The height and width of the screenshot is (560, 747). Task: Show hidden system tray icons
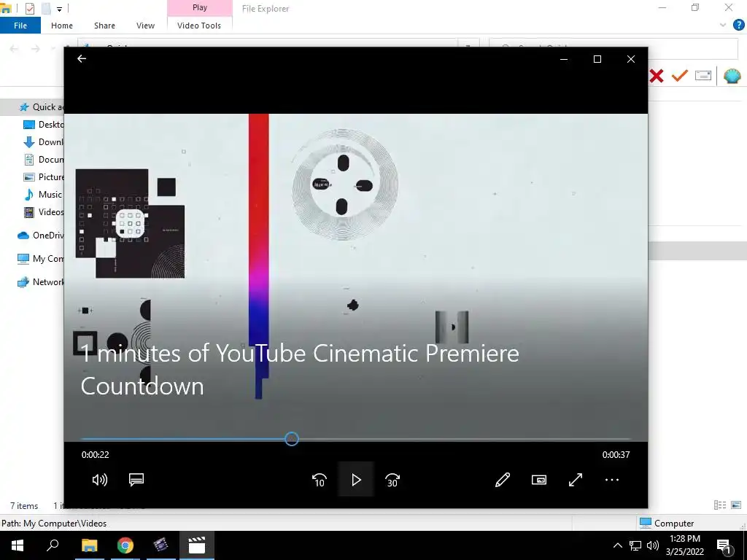(x=617, y=545)
